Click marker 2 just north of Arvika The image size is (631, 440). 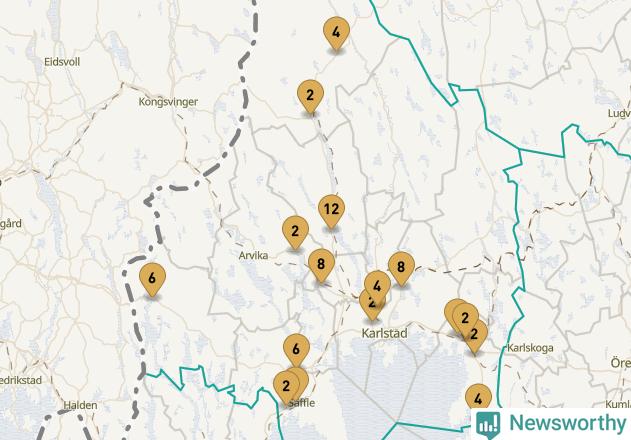point(295,232)
